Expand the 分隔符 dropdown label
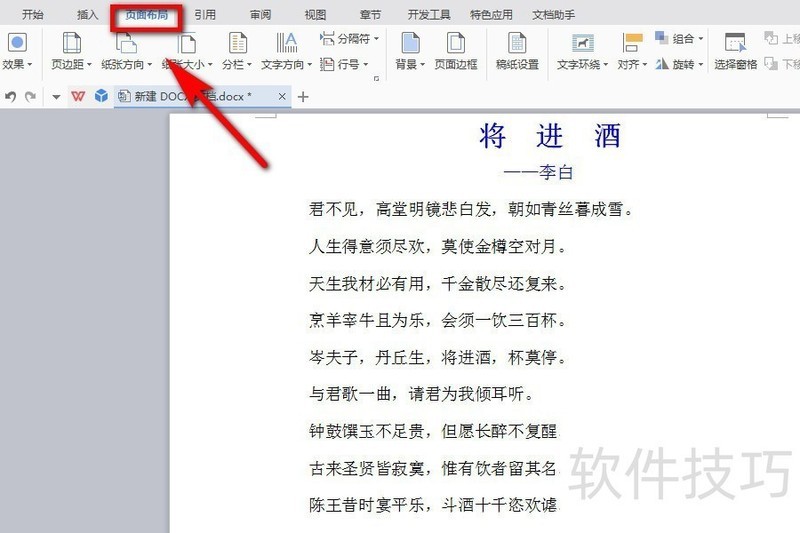This screenshot has width=800, height=533. (x=358, y=38)
